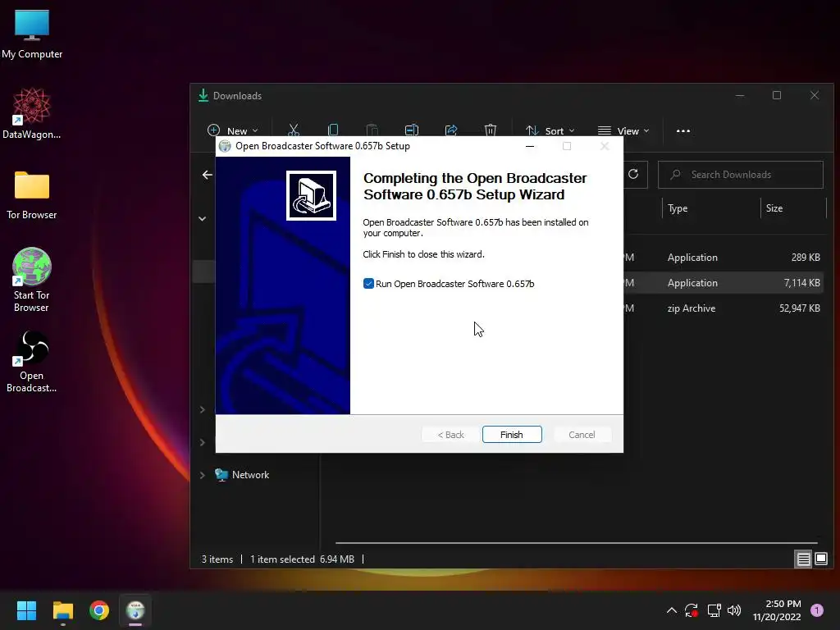The width and height of the screenshot is (840, 630).
Task: Click the Copy icon in Explorer toolbar
Action: point(333,130)
